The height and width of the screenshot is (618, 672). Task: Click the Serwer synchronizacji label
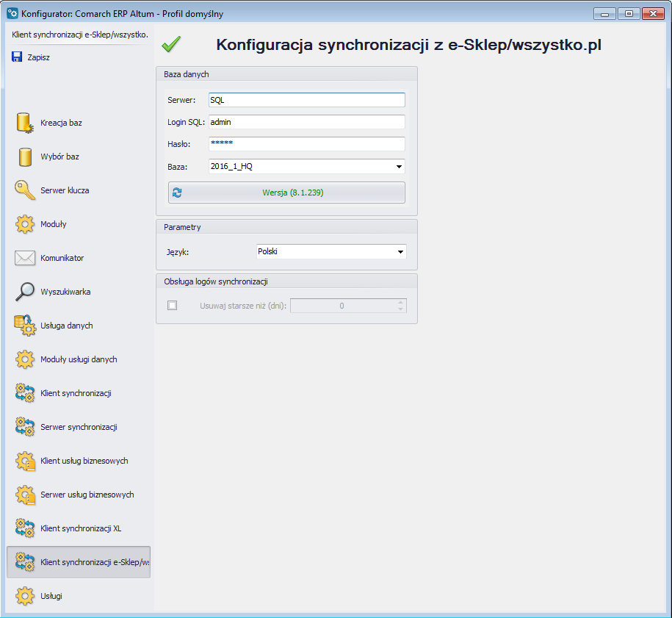coord(79,427)
